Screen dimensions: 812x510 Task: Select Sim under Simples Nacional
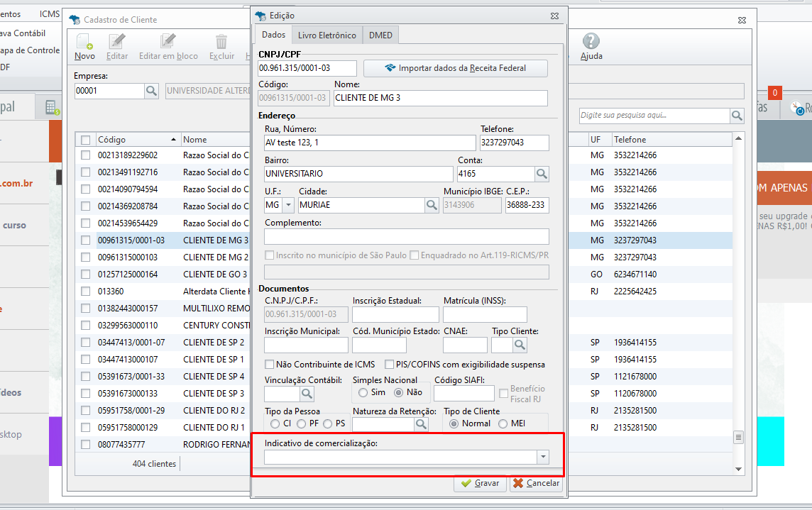coord(363,392)
